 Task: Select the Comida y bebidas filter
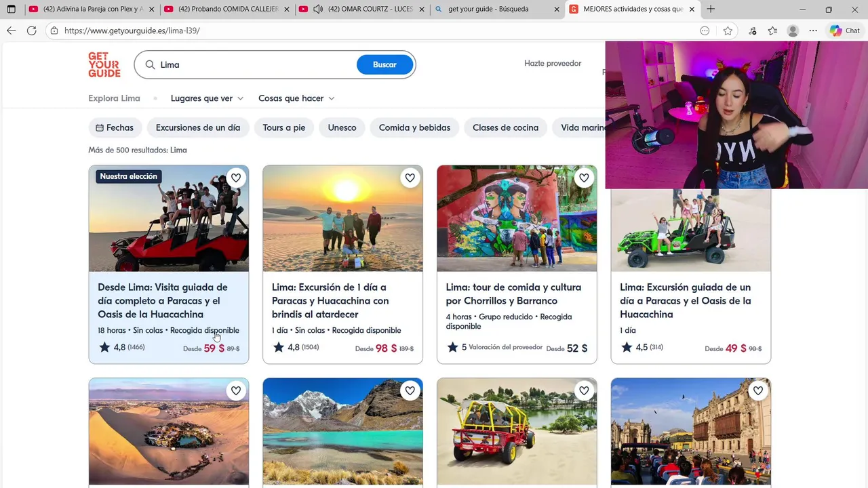414,127
